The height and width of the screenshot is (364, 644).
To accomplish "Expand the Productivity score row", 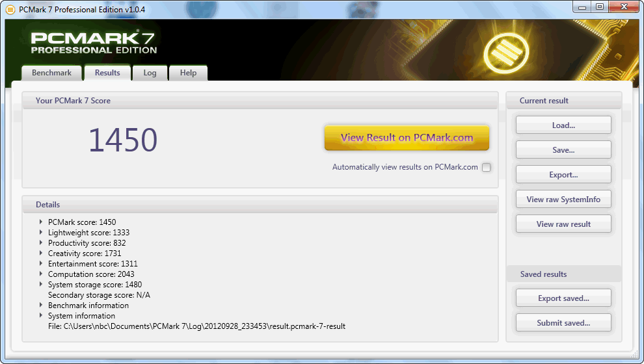I will pos(41,242).
